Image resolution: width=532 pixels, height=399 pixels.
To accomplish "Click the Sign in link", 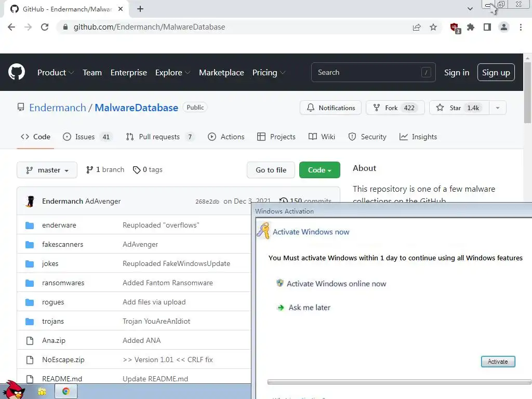I will [457, 73].
